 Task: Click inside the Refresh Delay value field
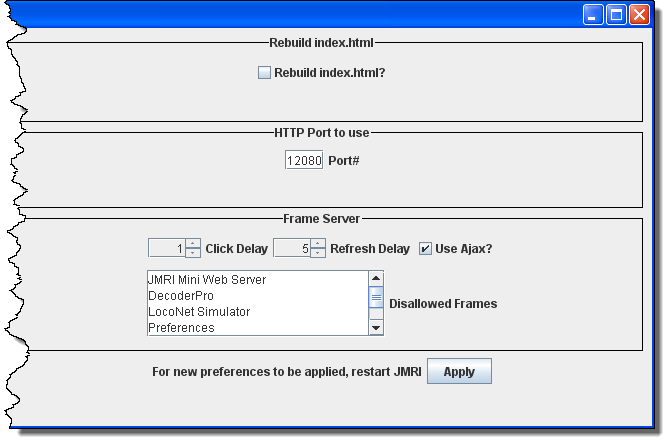pos(291,248)
